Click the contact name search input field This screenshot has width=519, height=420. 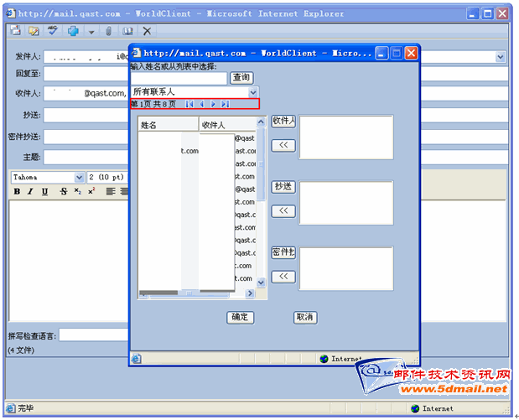(179, 78)
